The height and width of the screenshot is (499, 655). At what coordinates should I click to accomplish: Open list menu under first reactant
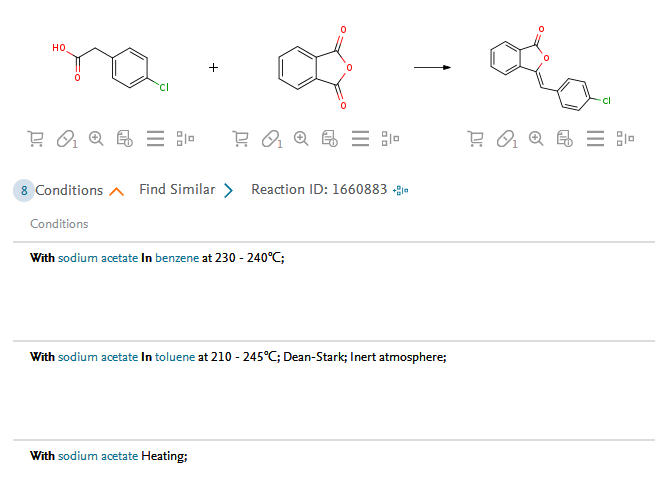pos(155,139)
